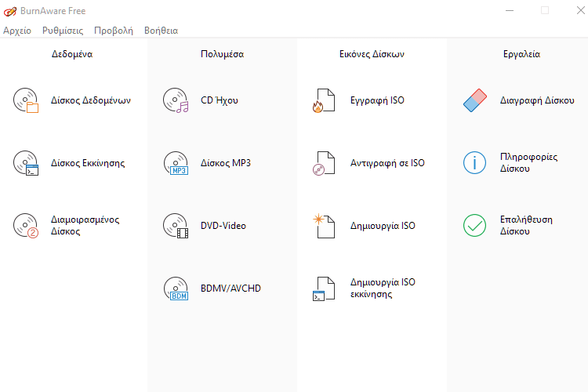Select the Δημιουργία ISO label
588x392 pixels.
(x=383, y=226)
